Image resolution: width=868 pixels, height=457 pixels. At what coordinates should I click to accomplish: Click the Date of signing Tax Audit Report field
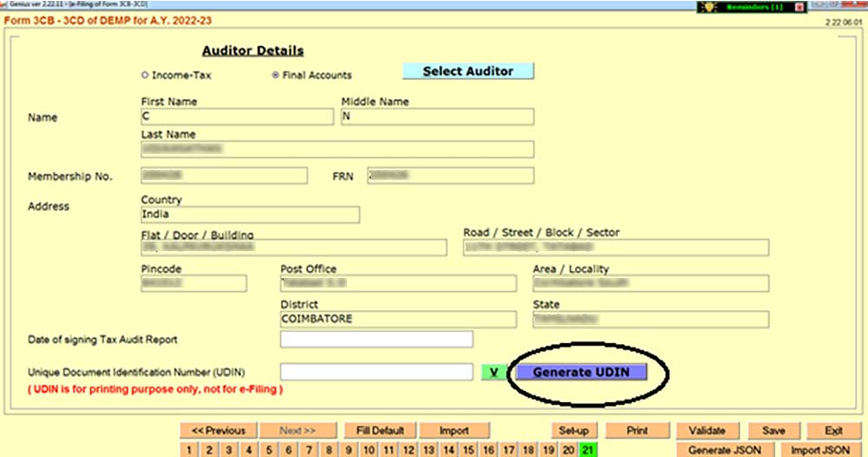(x=376, y=339)
